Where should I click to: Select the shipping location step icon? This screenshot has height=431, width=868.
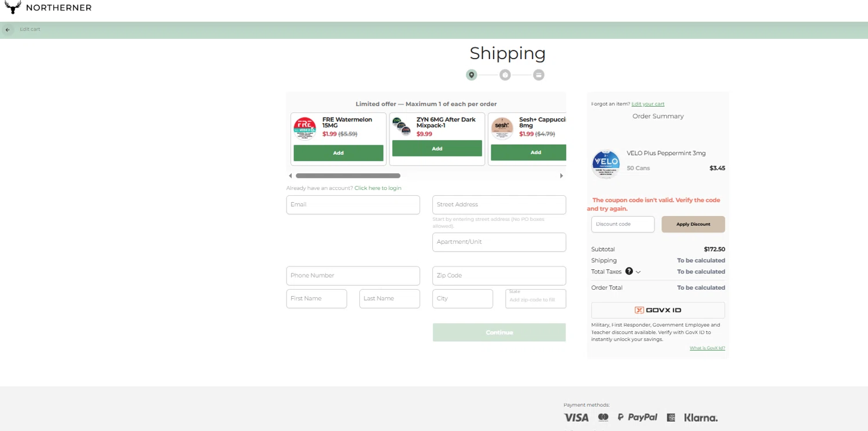tap(472, 75)
